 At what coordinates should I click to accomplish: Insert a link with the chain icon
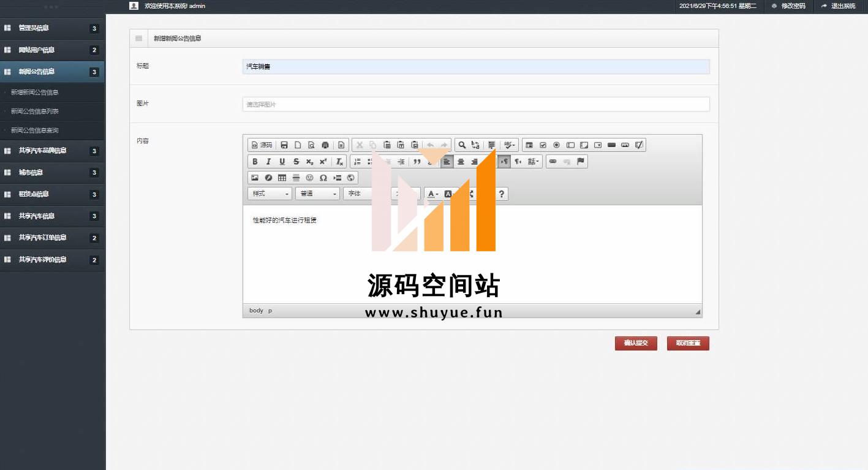(x=553, y=162)
